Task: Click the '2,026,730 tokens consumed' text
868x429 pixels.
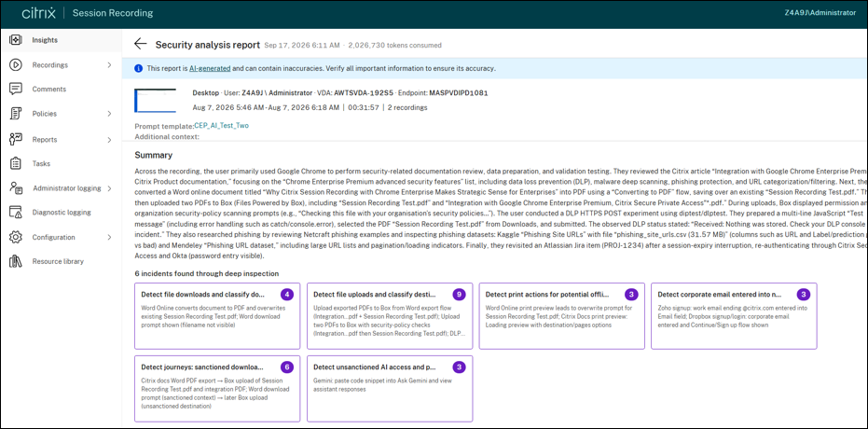Action: coord(394,46)
